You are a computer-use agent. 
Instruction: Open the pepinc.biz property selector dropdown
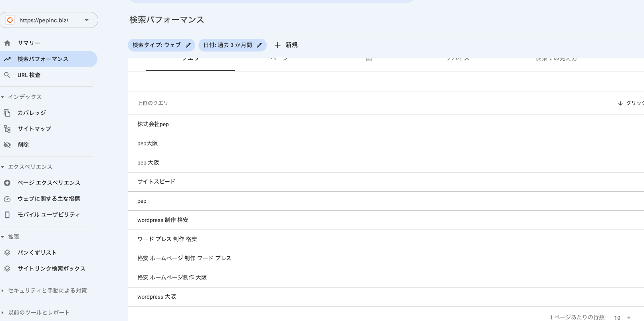tap(48, 20)
